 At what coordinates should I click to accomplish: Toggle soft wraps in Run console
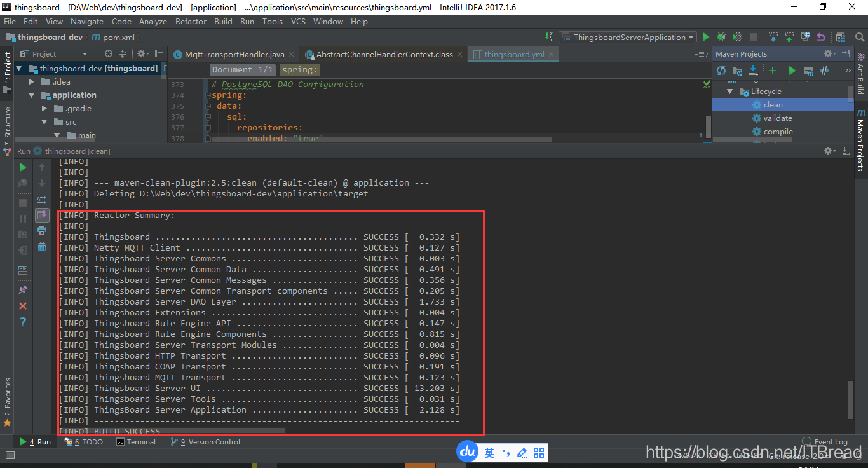pos(42,199)
